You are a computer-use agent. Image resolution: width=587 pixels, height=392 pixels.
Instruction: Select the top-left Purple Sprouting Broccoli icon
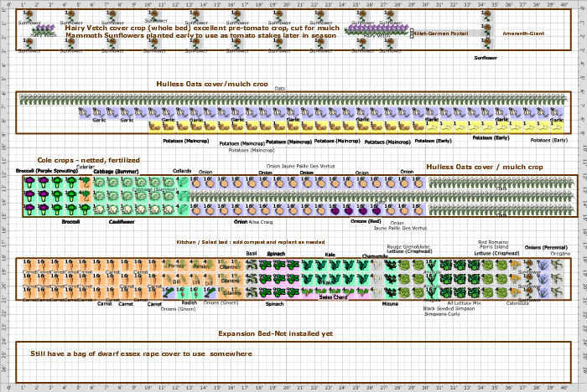(29, 180)
